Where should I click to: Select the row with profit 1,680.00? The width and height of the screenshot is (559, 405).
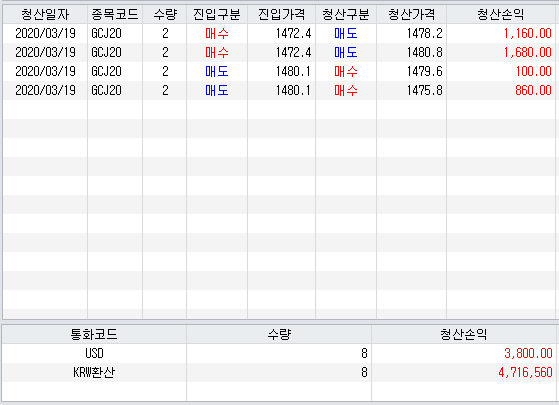coord(279,52)
